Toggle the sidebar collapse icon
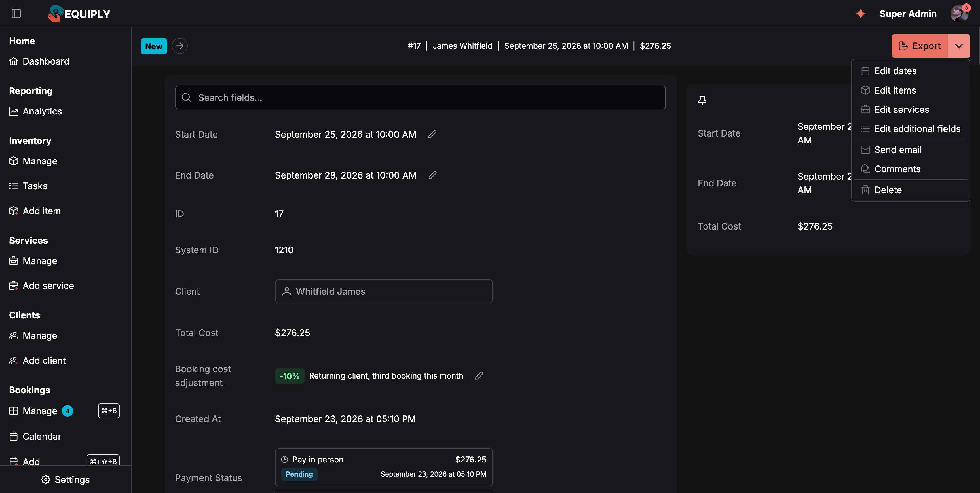 click(x=16, y=14)
